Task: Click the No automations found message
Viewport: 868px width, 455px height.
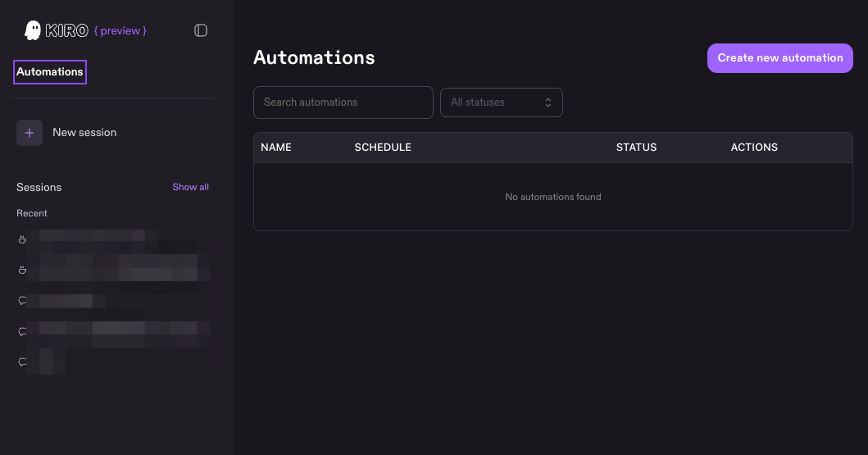Action: coord(553,197)
